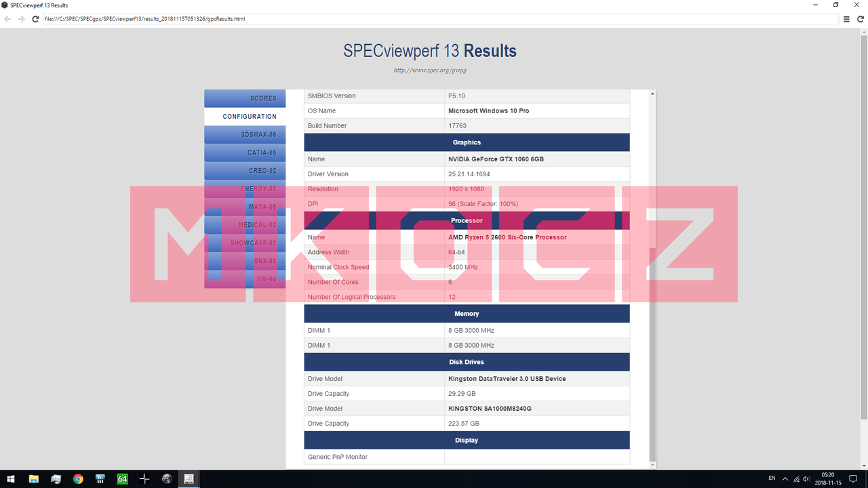
Task: Click the Graphics section header
Action: [467, 142]
